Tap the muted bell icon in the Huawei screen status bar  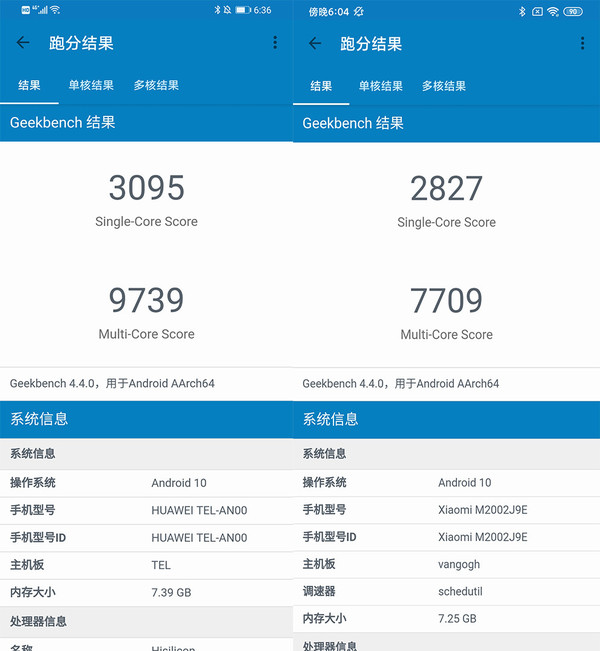227,10
